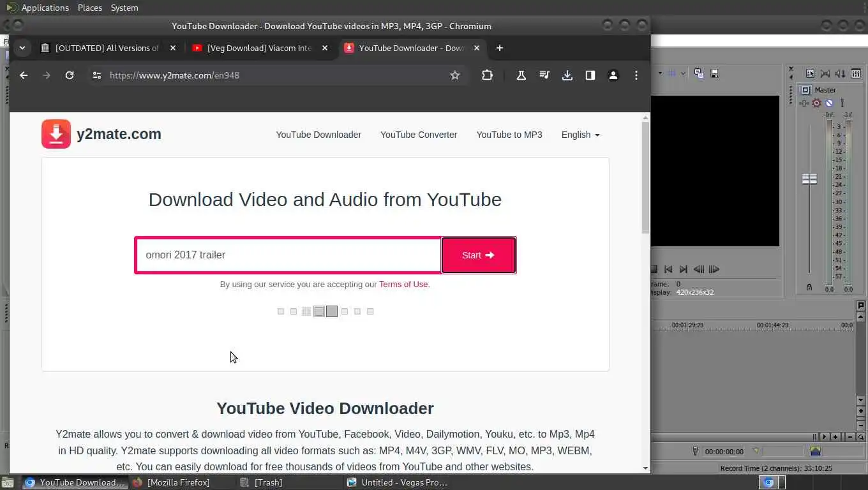Viewport: 868px width, 490px height.
Task: Focus the omori 2017 trailer search field
Action: 288,255
